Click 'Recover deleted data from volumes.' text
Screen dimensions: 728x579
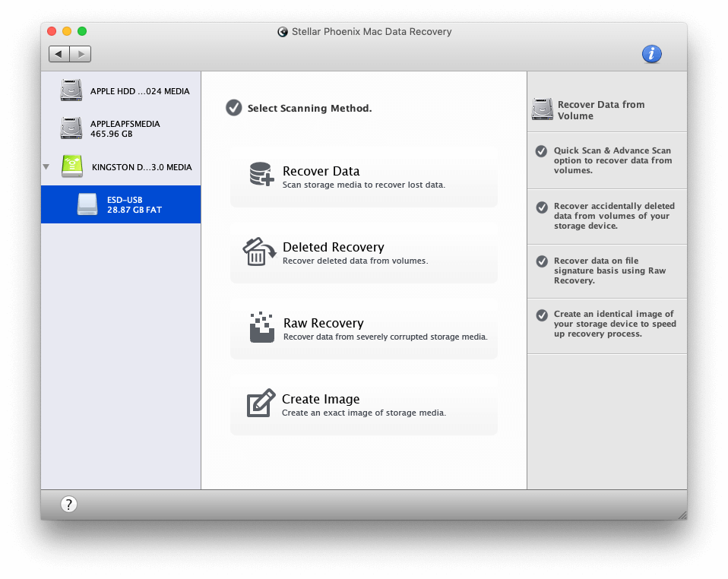(x=355, y=261)
